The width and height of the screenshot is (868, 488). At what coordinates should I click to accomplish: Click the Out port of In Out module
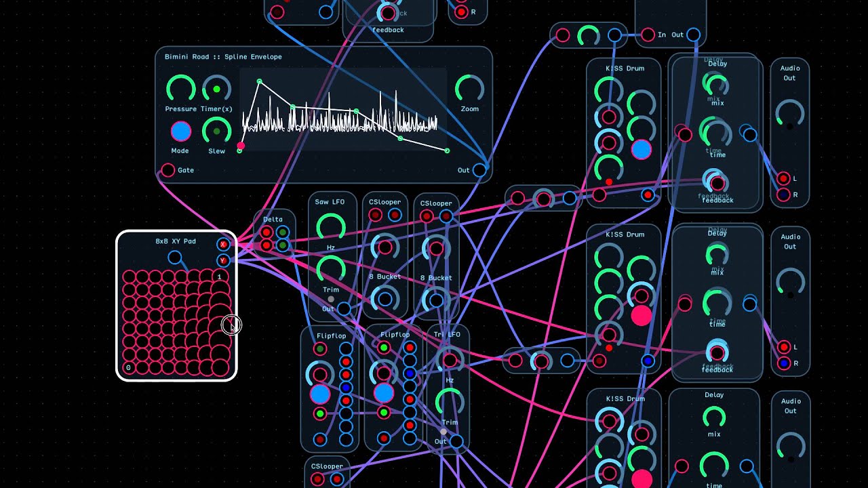(693, 35)
